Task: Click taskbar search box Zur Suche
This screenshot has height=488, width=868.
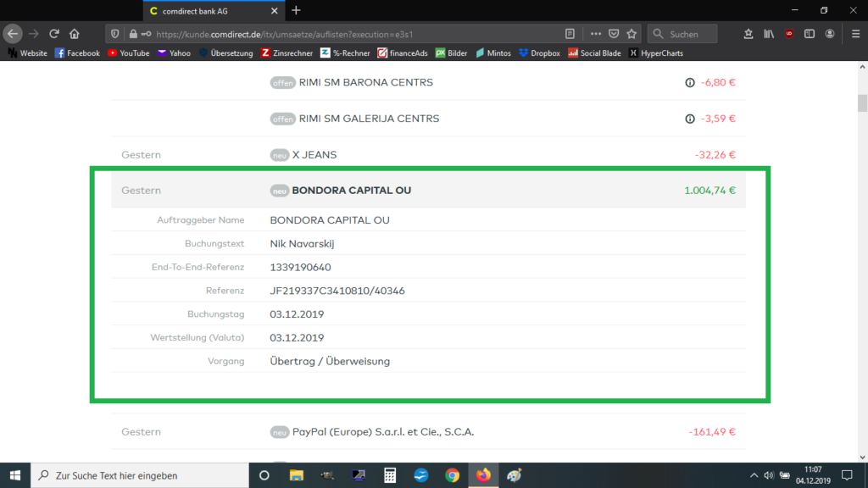Action: (x=140, y=475)
